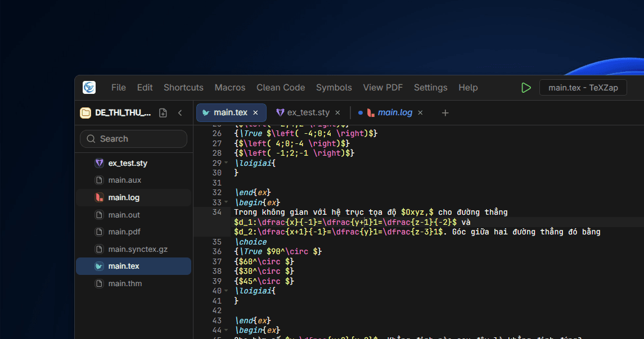
Task: Click the $d_2: equation line text
Action: click(417, 232)
